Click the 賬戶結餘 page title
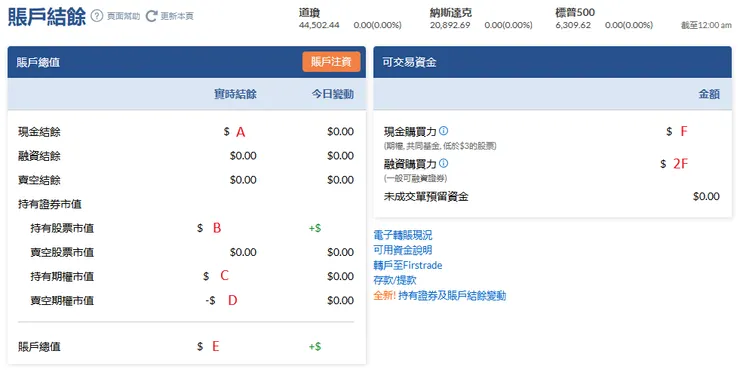This screenshot has height=373, width=740. [47, 17]
